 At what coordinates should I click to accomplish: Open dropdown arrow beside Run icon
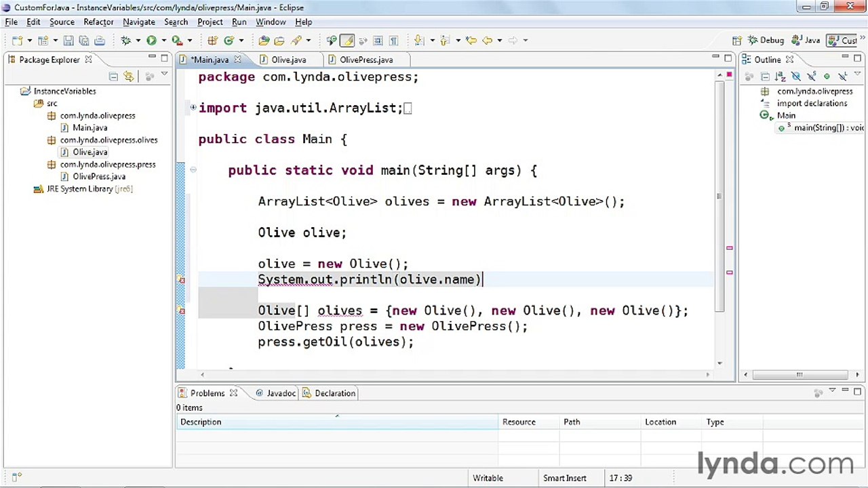(163, 41)
